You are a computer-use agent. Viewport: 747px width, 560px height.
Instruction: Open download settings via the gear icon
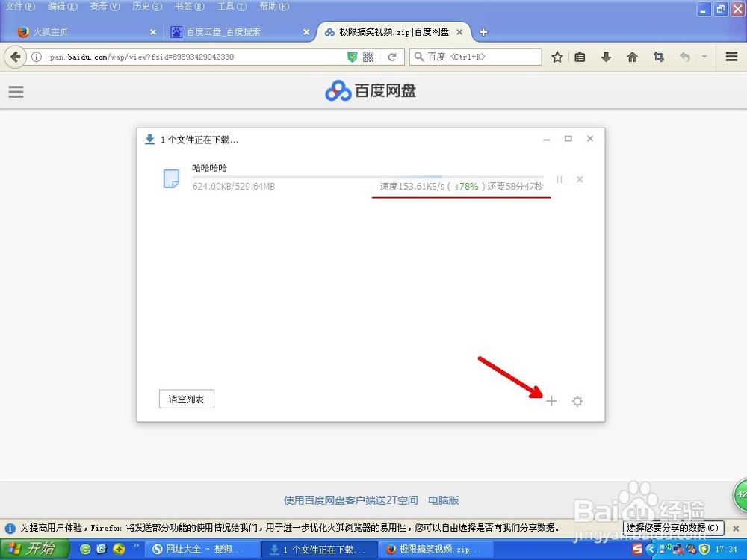(577, 402)
